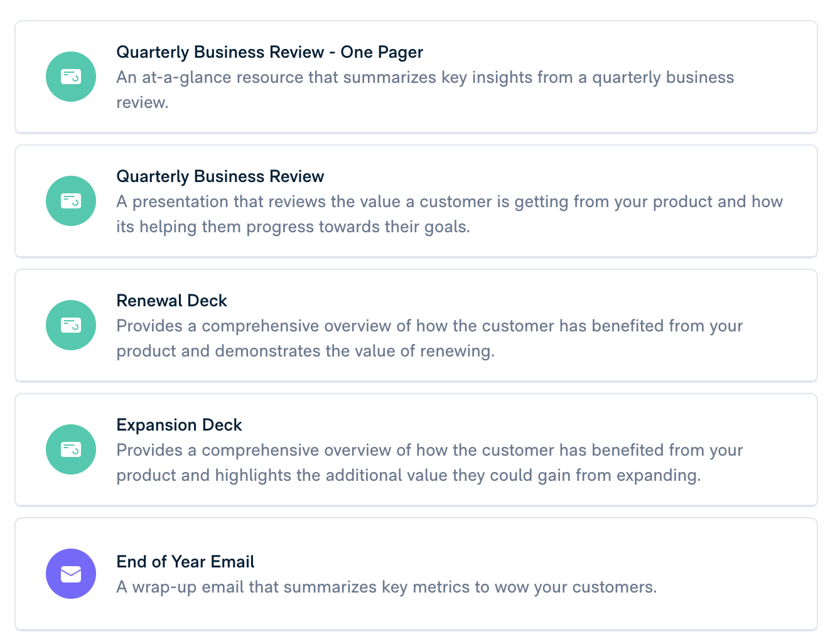Viewport: 835px width, 644px height.
Task: Pick the End of Year Email card
Action: click(x=416, y=574)
